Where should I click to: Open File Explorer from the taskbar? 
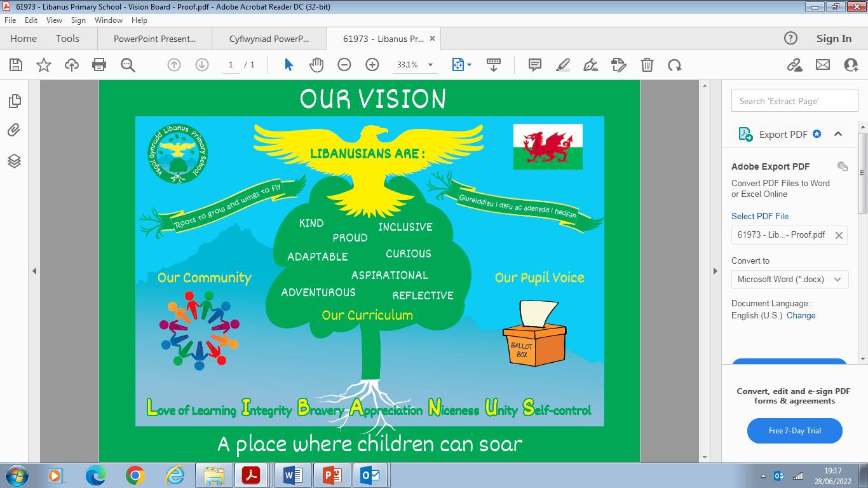pyautogui.click(x=214, y=475)
